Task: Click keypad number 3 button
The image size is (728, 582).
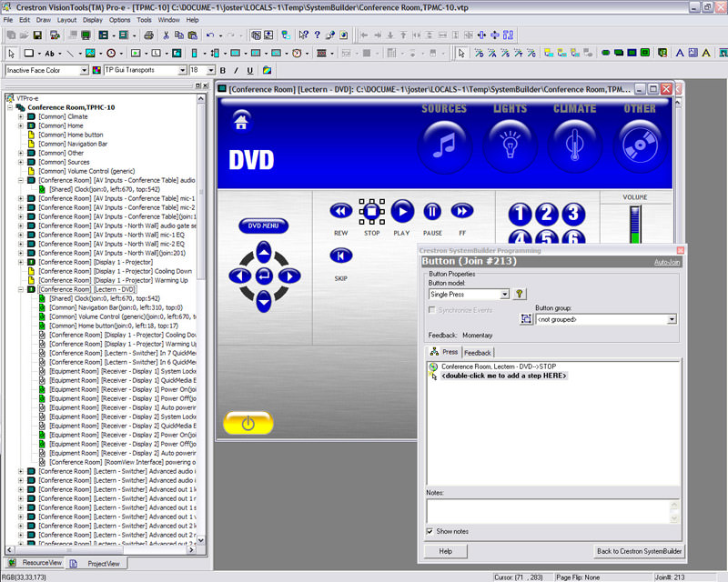Action: [573, 214]
